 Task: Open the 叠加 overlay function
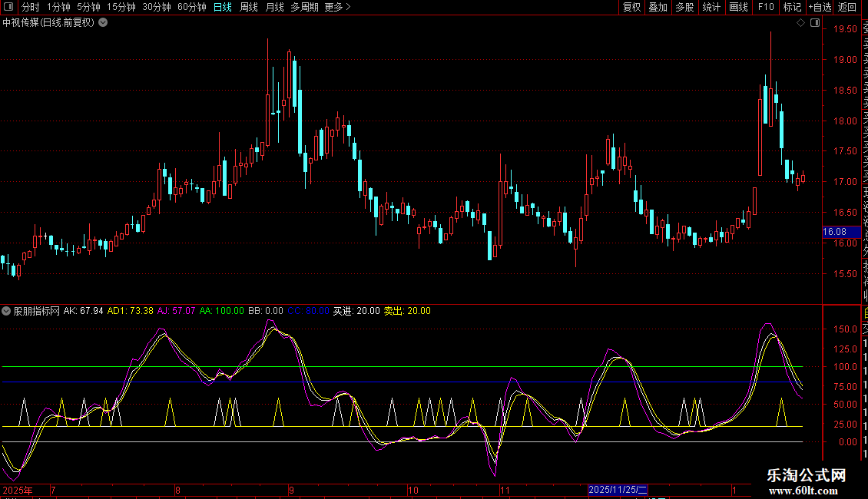pyautogui.click(x=658, y=7)
